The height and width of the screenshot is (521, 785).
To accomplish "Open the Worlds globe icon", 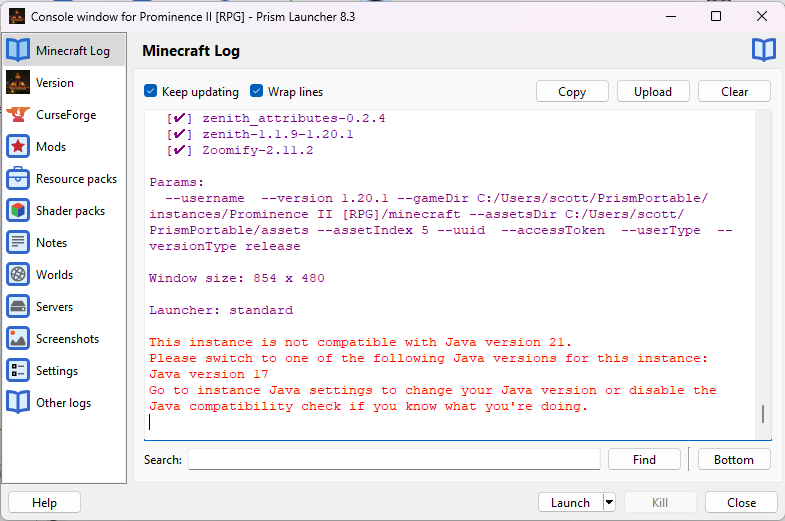I will tap(18, 275).
